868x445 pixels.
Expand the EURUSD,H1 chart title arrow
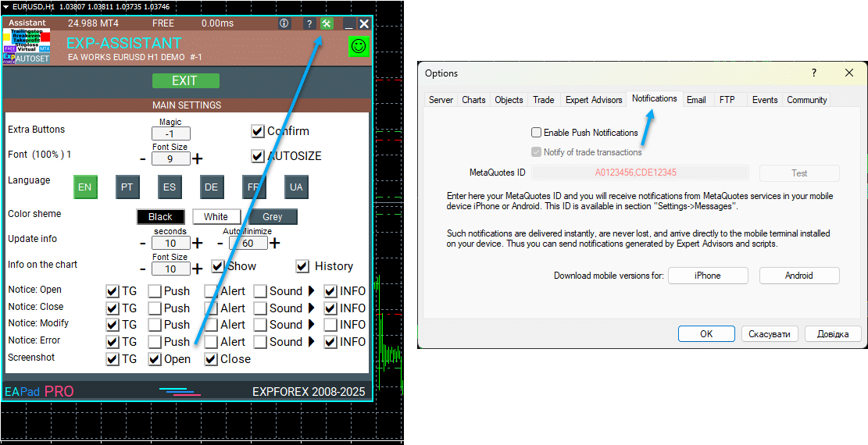6,6
